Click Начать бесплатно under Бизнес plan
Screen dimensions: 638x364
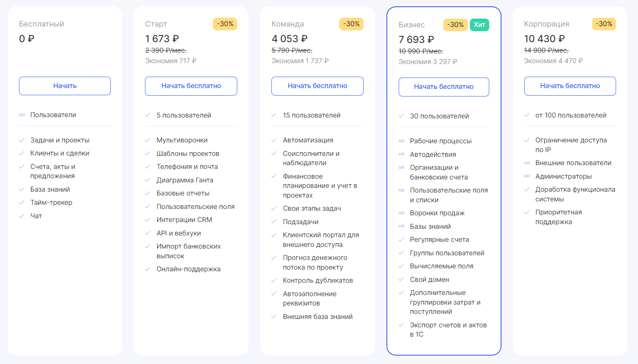coord(444,87)
